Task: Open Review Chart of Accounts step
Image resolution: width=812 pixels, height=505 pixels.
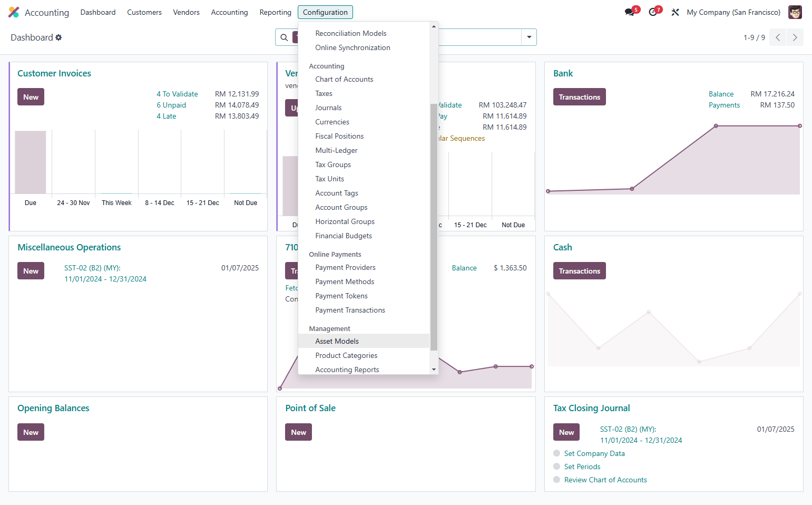Action: click(x=605, y=480)
